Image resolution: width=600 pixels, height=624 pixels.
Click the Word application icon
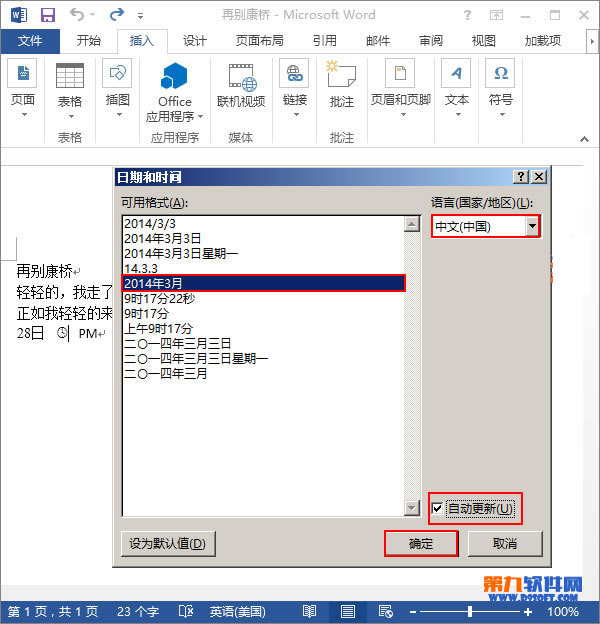pos(18,15)
